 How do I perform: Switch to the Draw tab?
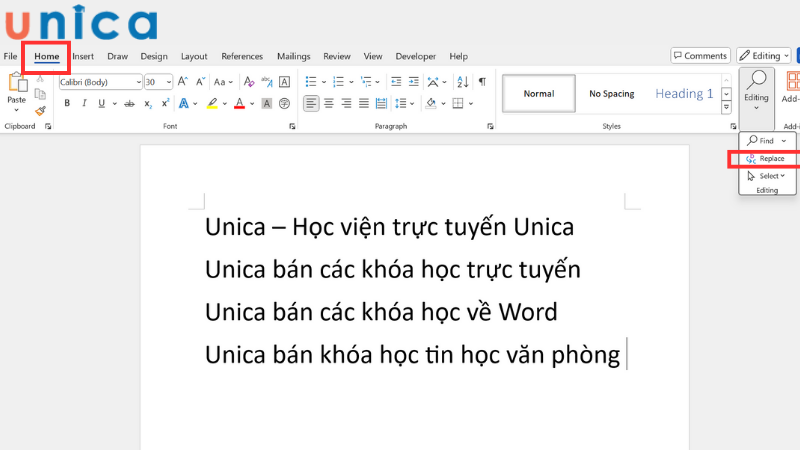[117, 56]
